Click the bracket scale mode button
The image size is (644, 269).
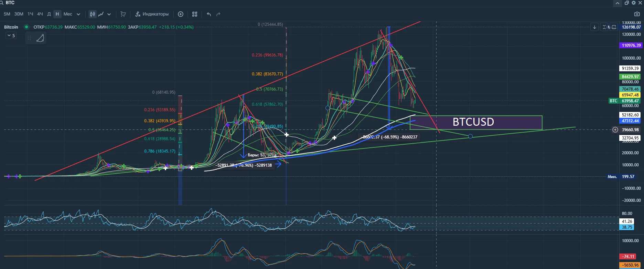[613, 27]
